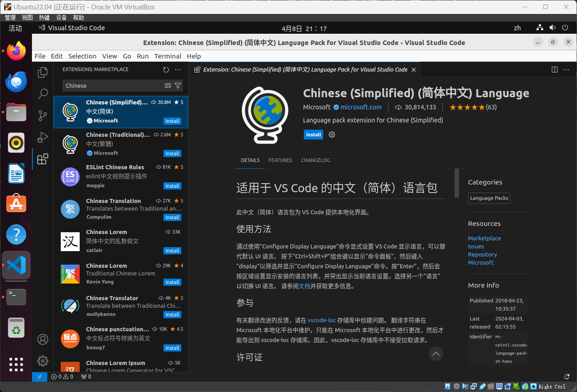Image resolution: width=577 pixels, height=392 pixels.
Task: Refresh the extensions marketplace list
Action: coord(166,70)
